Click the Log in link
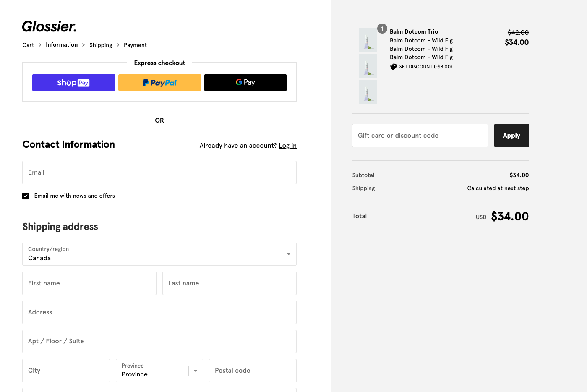587x392 pixels. coord(287,146)
